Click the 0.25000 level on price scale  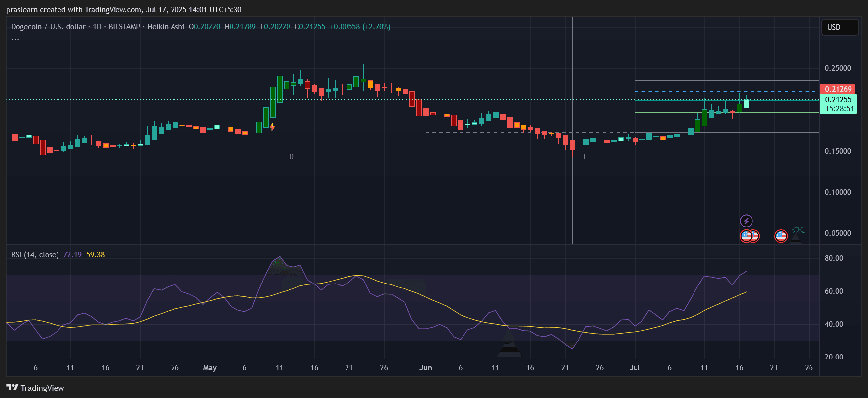pyautogui.click(x=838, y=68)
